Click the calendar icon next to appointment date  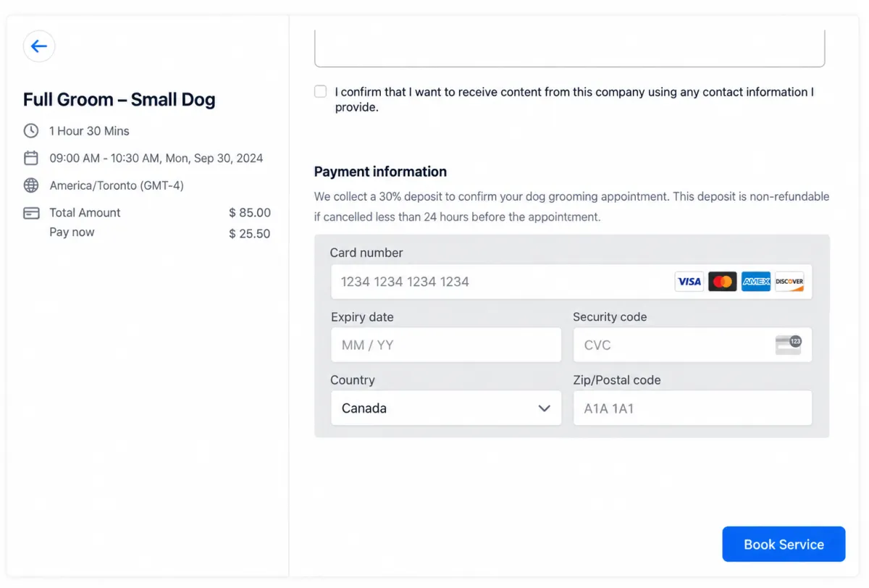tap(31, 158)
